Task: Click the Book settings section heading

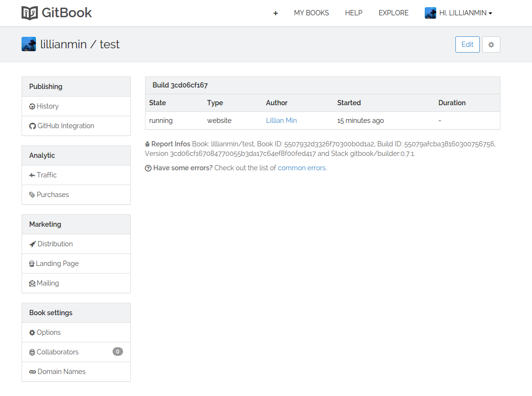Action: (51, 313)
